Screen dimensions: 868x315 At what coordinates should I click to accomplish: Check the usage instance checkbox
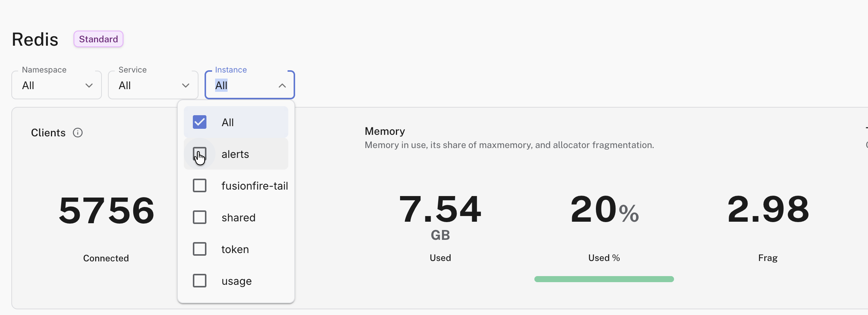coord(200,281)
